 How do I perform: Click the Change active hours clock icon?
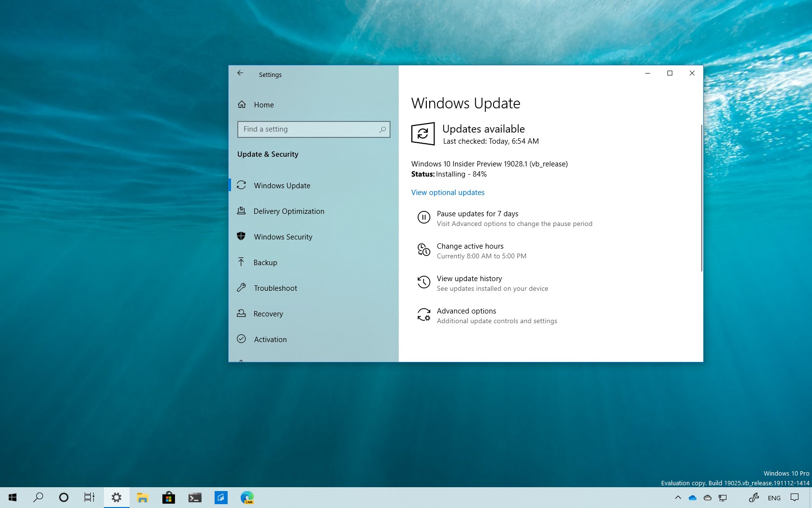tap(423, 250)
